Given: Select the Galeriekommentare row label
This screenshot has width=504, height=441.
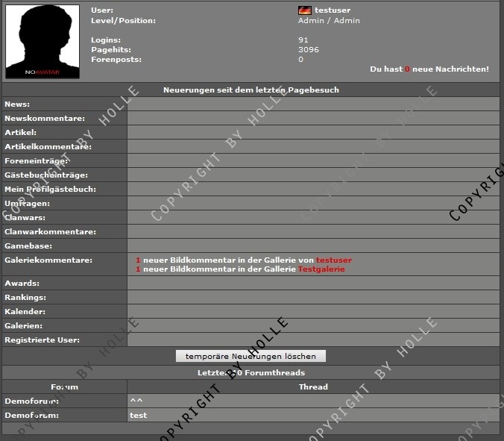Looking at the screenshot, I should click(x=48, y=260).
